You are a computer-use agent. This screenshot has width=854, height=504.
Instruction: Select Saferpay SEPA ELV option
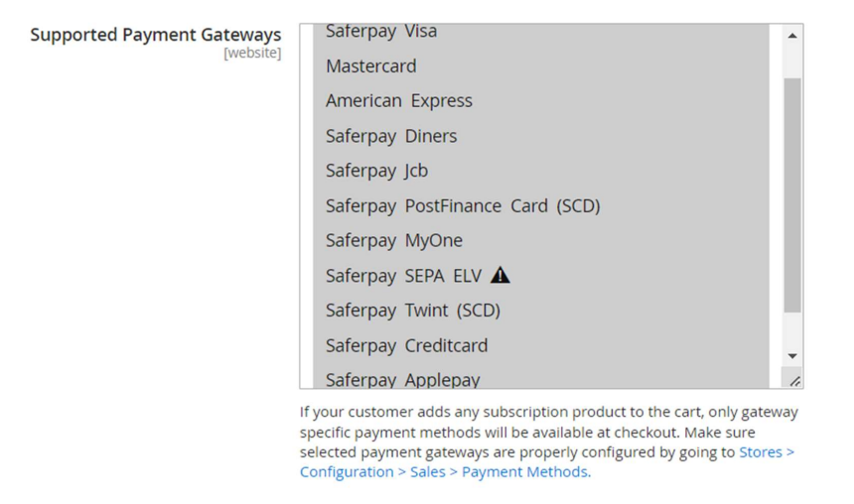[x=403, y=276]
